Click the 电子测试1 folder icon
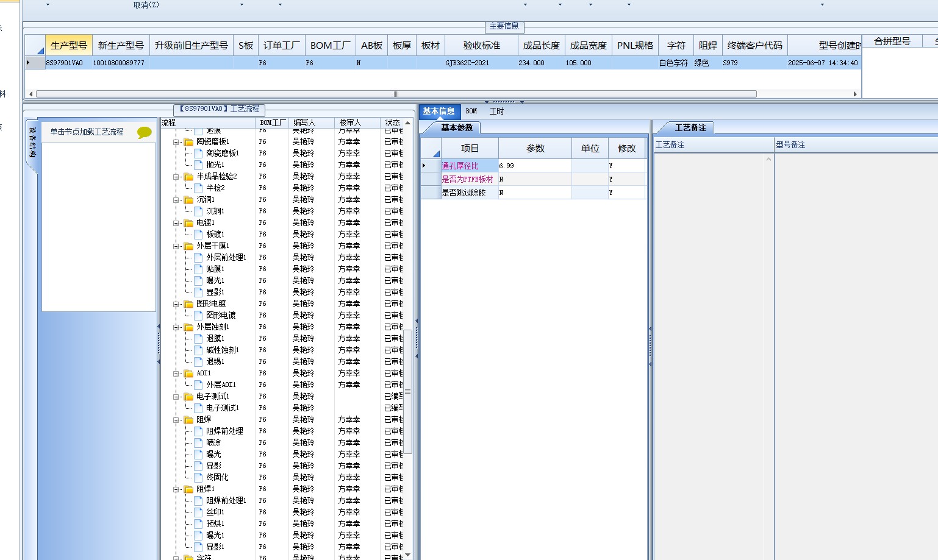This screenshot has height=560, width=938. coord(189,397)
